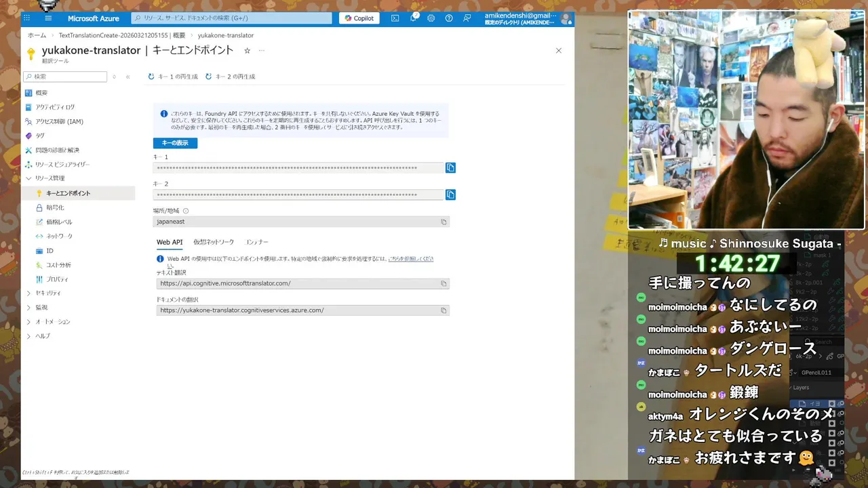Click the japaneast location field
Viewport: 868px width, 488px height.
[301, 222]
